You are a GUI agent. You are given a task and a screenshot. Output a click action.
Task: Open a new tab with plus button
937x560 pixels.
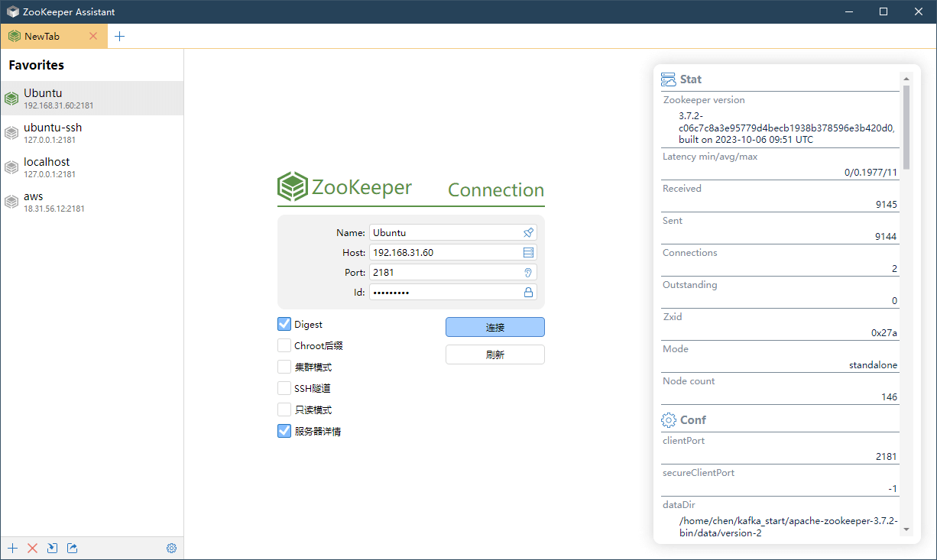pyautogui.click(x=119, y=36)
